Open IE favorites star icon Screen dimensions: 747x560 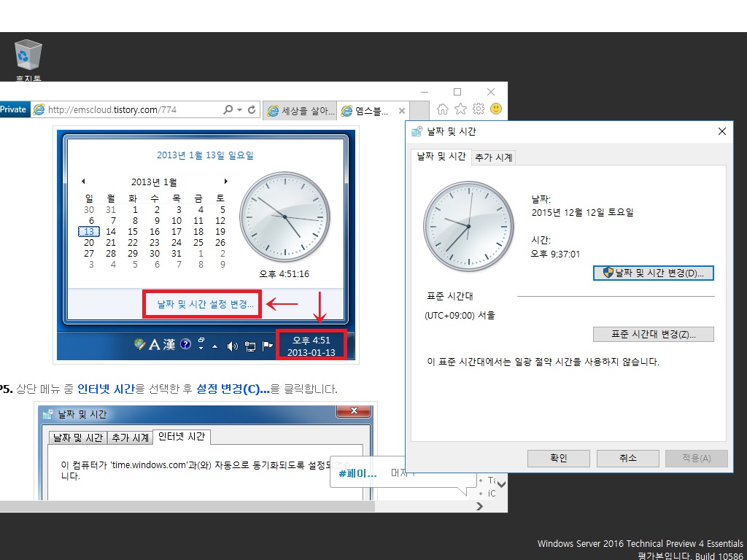pos(460,109)
